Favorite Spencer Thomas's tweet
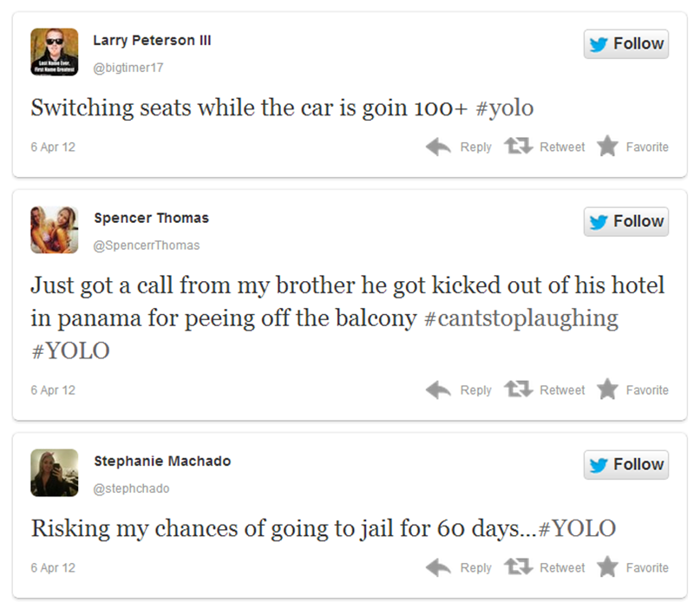 [x=633, y=390]
